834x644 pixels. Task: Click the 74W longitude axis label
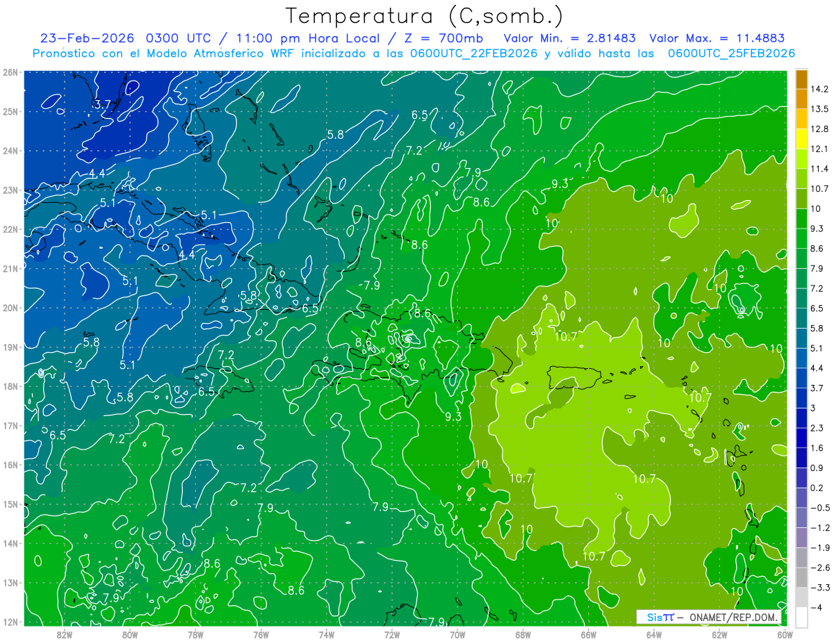tap(327, 635)
